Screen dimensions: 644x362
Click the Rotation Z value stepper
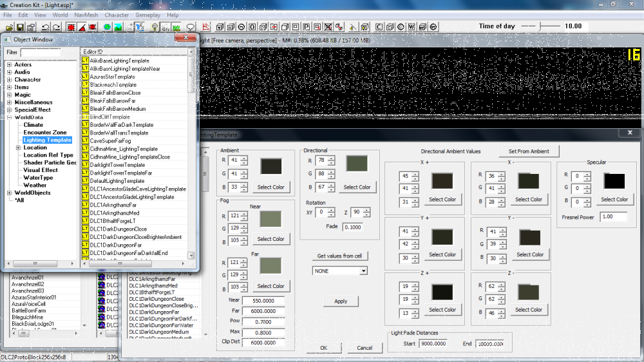click(x=366, y=213)
